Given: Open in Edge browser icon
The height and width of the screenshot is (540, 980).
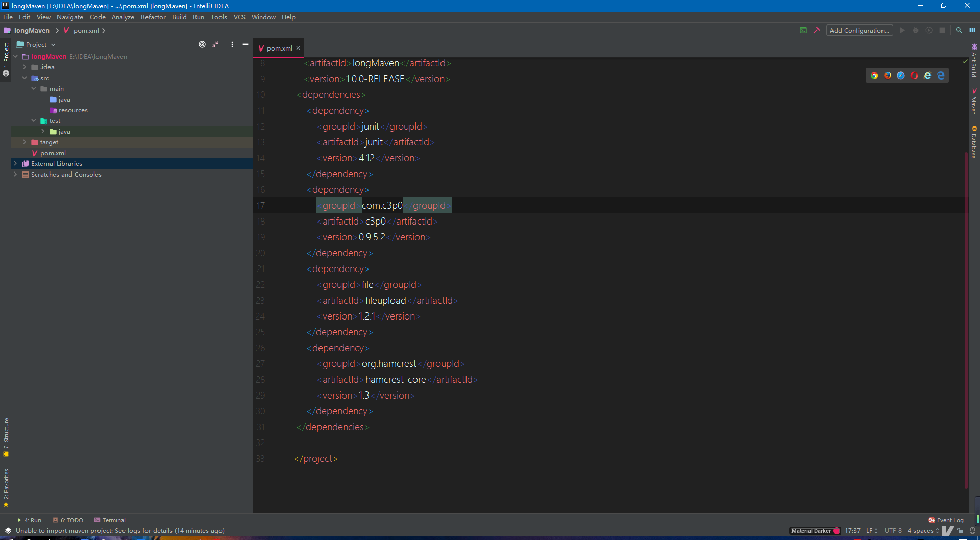Looking at the screenshot, I should coord(941,76).
